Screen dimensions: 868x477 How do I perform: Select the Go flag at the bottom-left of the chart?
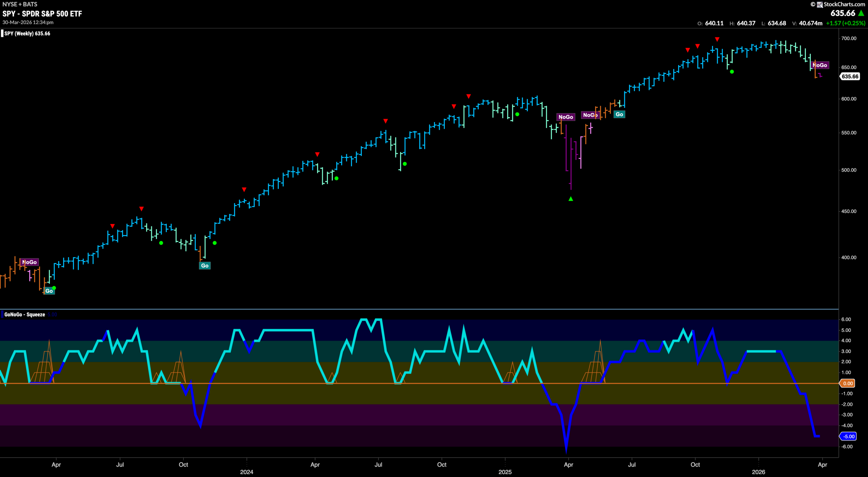pos(49,291)
